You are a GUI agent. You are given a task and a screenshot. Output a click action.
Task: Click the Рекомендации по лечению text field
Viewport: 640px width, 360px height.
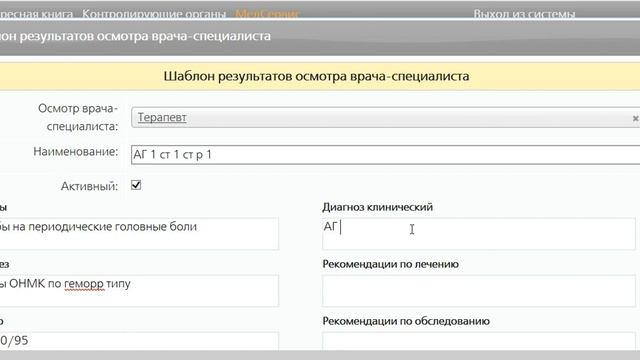pyautogui.click(x=479, y=291)
